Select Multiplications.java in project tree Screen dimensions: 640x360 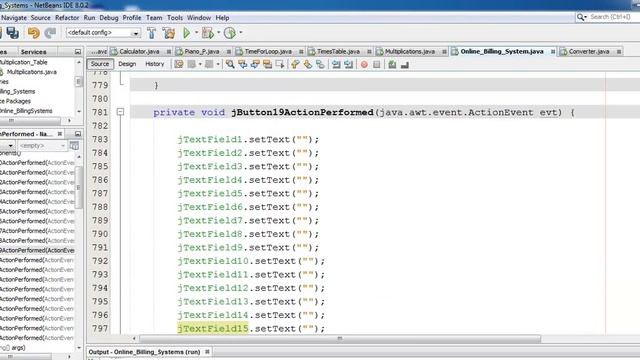point(31,72)
